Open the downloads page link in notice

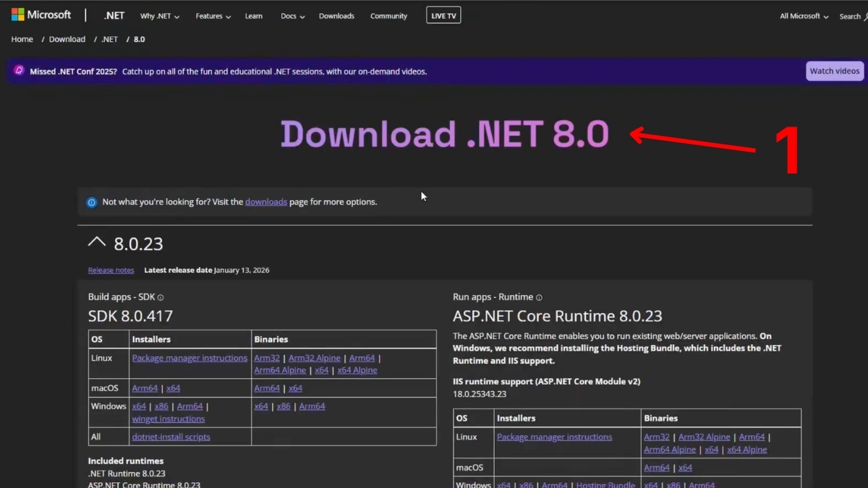tap(266, 202)
